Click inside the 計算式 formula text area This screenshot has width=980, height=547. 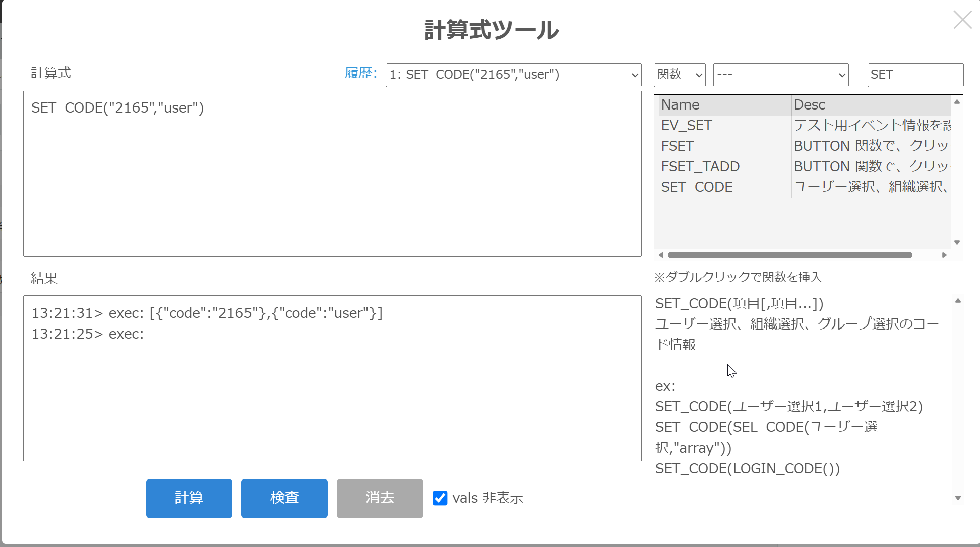(331, 173)
